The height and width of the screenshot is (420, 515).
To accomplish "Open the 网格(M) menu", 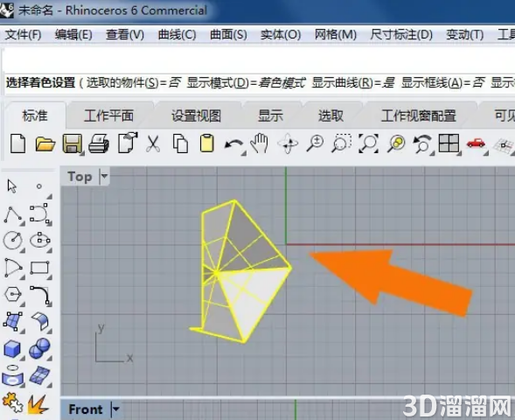I will (336, 34).
